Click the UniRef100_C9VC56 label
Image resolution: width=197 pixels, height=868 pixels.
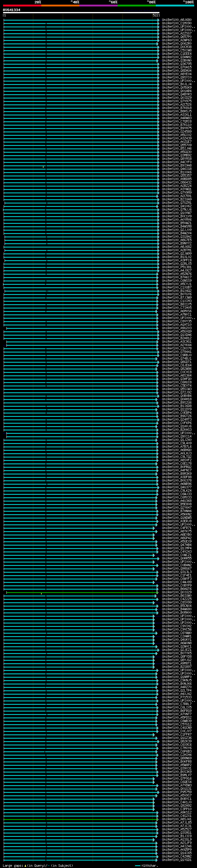(x=177, y=629)
